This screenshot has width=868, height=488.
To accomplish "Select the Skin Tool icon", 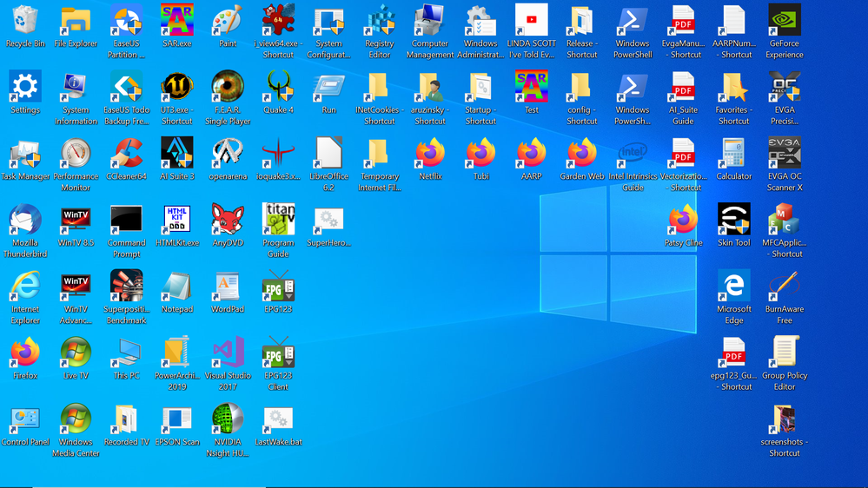I will click(x=734, y=219).
